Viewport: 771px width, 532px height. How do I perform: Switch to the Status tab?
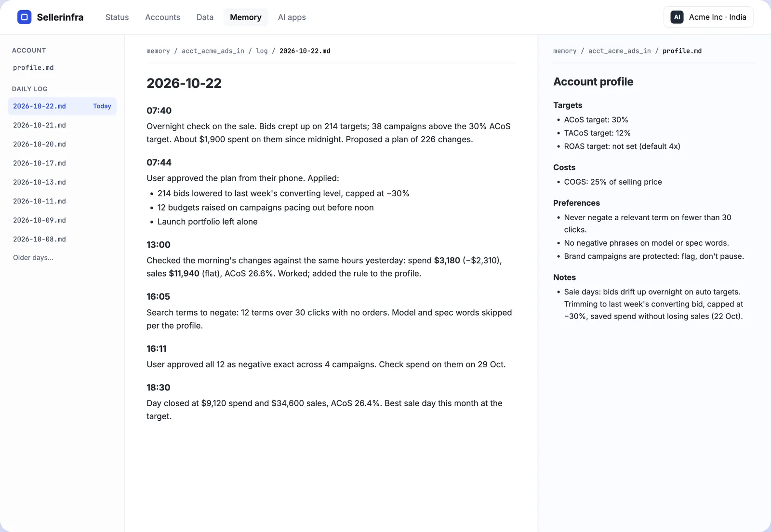coord(117,17)
